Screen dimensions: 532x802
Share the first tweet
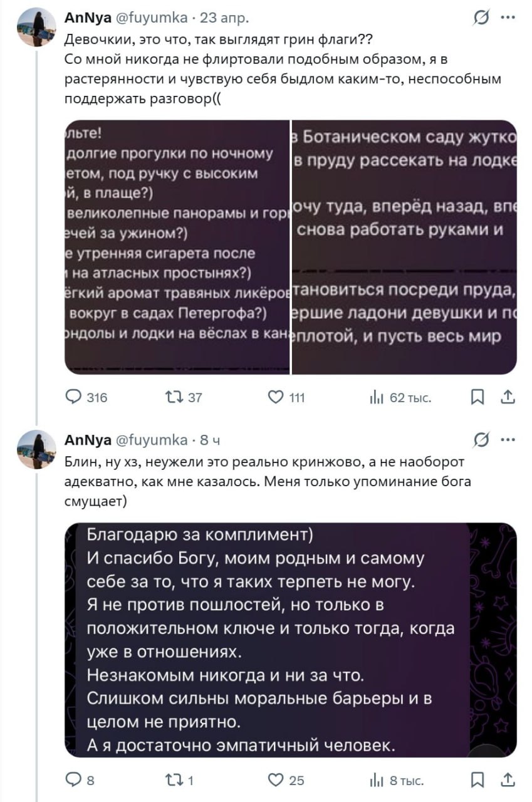508,397
